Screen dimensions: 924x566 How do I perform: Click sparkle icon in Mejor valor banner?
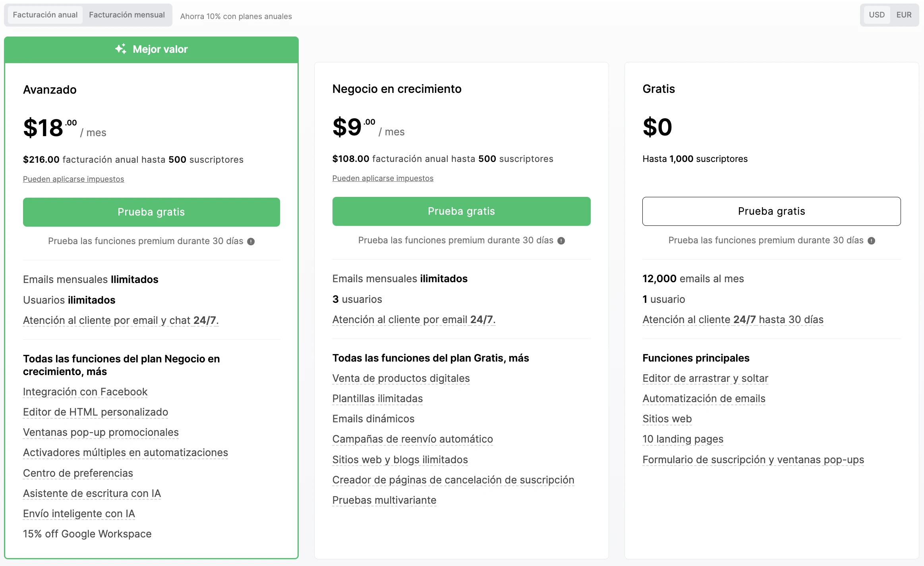pyautogui.click(x=121, y=49)
